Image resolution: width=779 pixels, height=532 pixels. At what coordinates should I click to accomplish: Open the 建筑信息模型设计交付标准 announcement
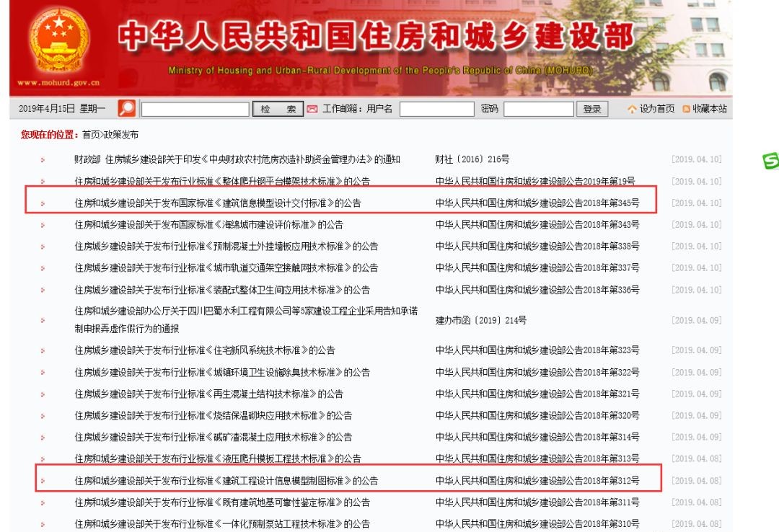pos(218,203)
